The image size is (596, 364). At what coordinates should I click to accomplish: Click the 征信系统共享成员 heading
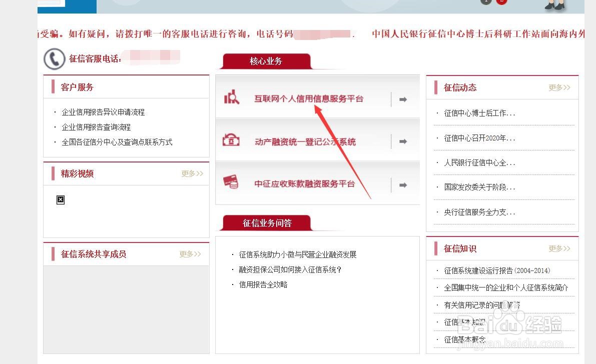coord(94,254)
